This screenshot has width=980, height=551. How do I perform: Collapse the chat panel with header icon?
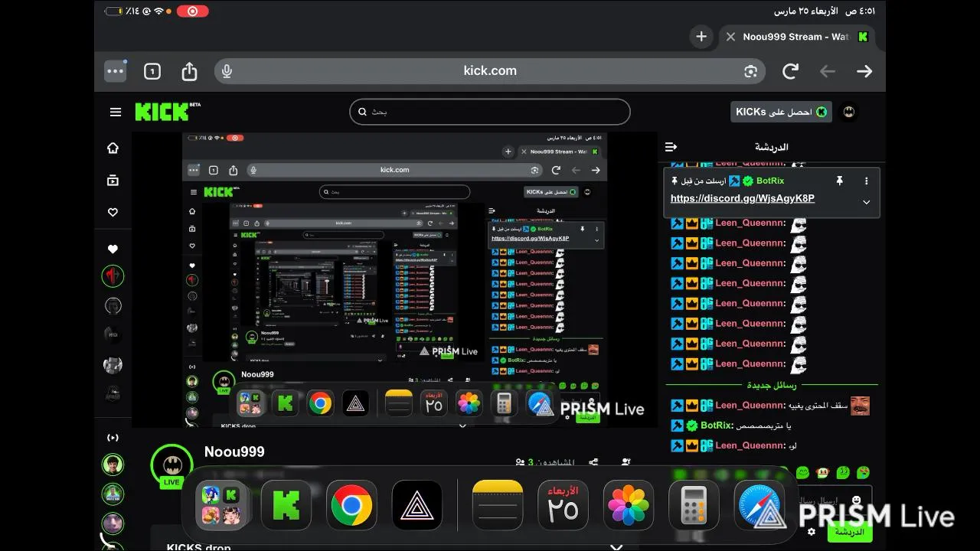(x=671, y=147)
